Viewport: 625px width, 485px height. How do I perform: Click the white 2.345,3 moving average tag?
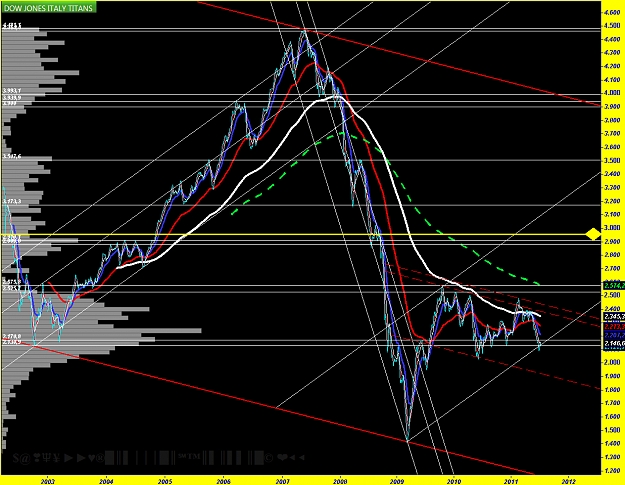(x=614, y=317)
